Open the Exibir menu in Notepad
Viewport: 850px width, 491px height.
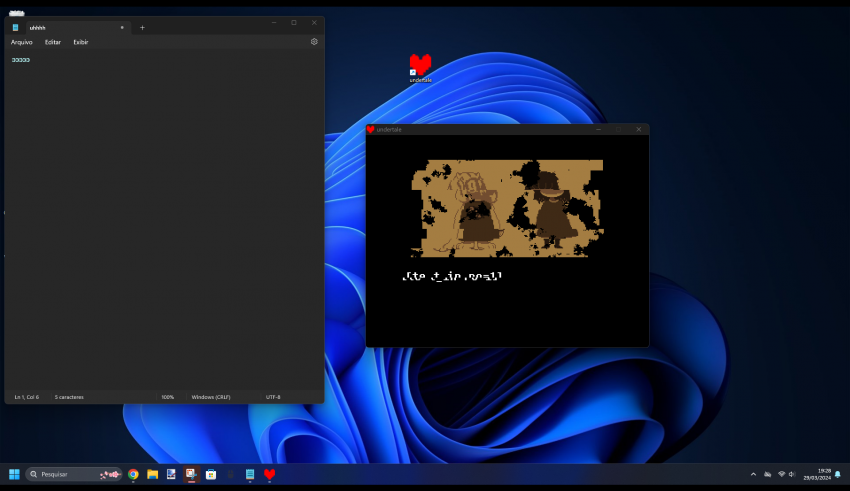[x=81, y=42]
